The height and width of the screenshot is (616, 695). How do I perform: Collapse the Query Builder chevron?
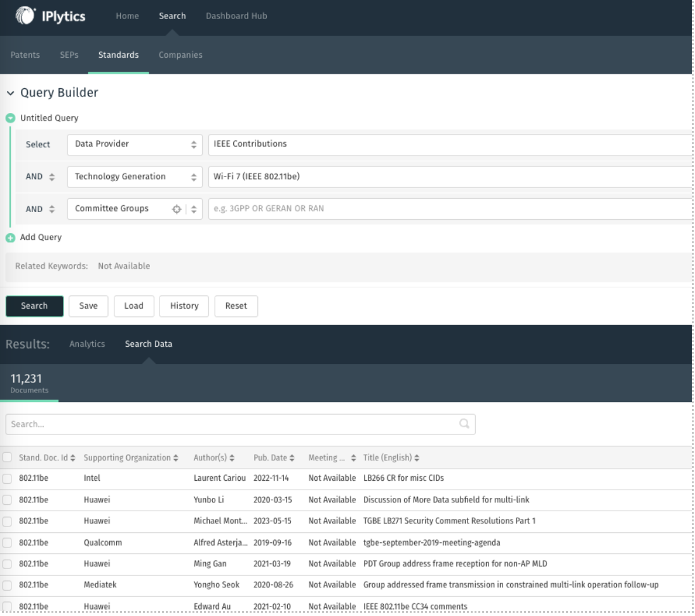(x=10, y=93)
